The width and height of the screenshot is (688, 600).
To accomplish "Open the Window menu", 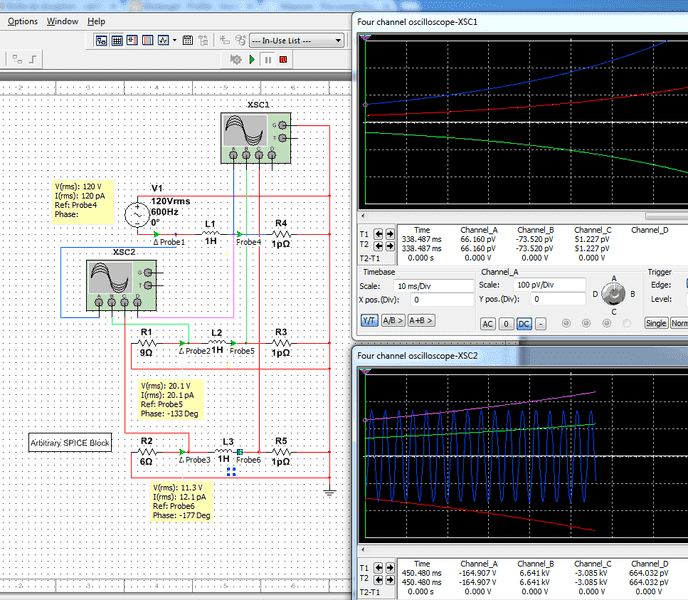I will click(62, 22).
